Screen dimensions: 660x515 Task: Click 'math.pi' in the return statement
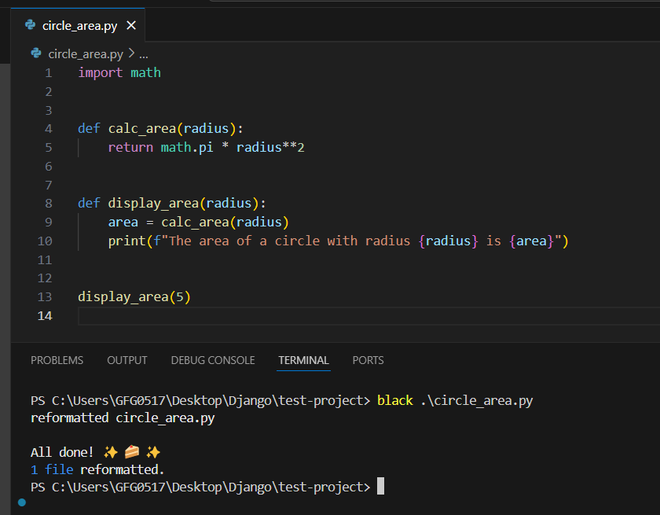(x=187, y=148)
